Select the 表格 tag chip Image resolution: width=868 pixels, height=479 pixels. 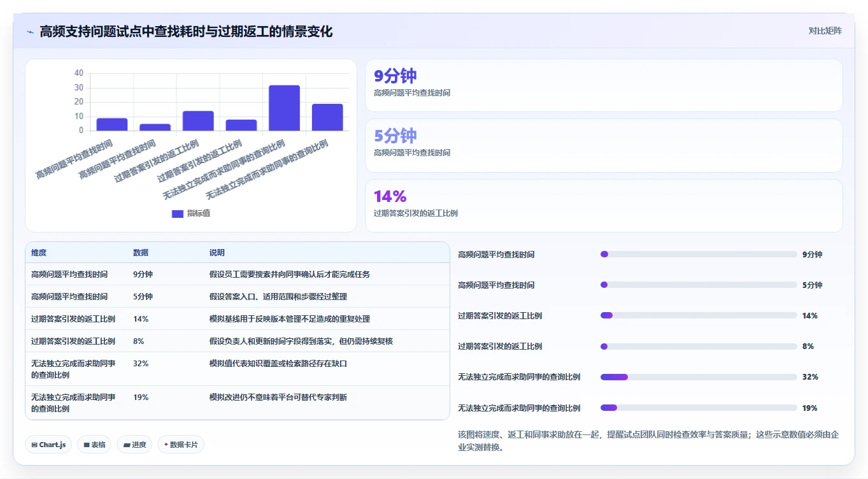pyautogui.click(x=94, y=445)
